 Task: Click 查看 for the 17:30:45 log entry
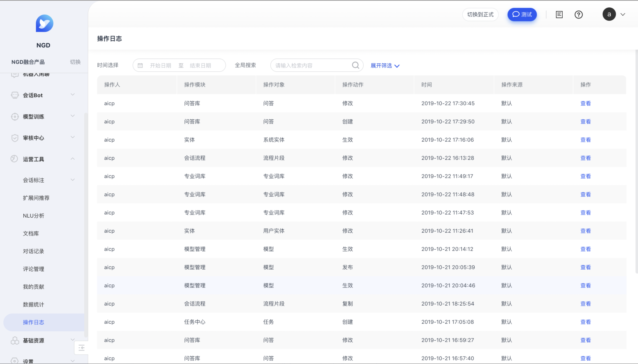click(x=585, y=103)
